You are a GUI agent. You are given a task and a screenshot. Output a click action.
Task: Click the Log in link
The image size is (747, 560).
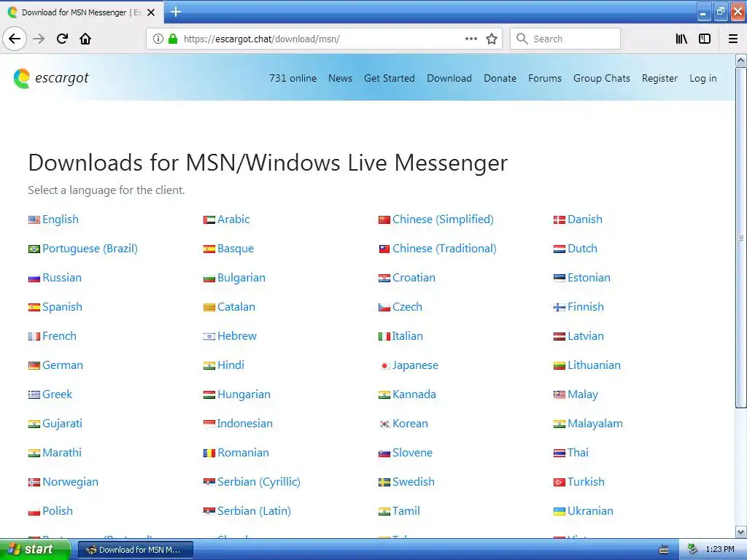703,78
